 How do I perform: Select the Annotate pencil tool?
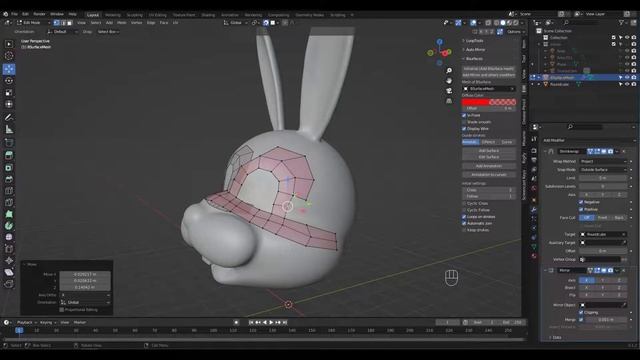(9, 118)
